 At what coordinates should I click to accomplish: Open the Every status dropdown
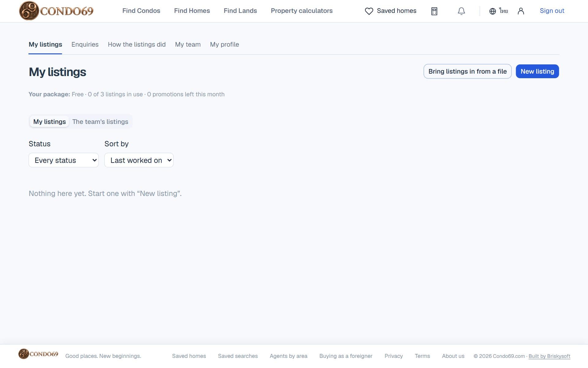pyautogui.click(x=64, y=160)
